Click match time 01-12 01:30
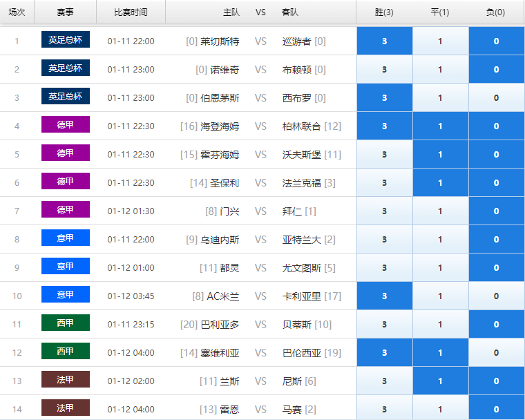The height and width of the screenshot is (420, 525). tap(131, 211)
